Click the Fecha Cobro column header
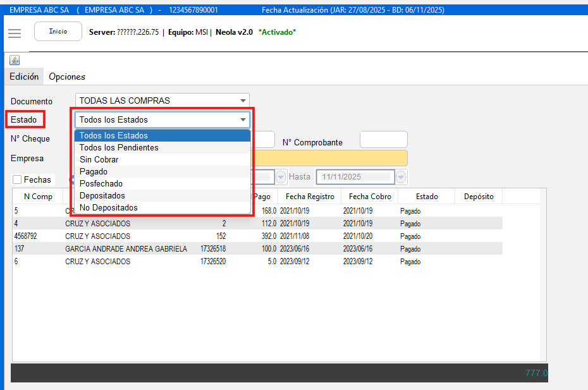The height and width of the screenshot is (390, 588). click(x=370, y=197)
